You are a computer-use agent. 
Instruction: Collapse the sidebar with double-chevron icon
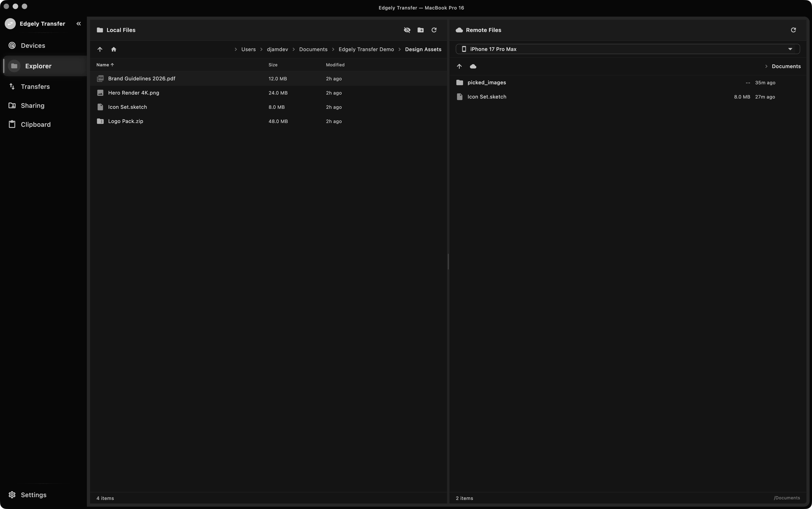point(78,23)
